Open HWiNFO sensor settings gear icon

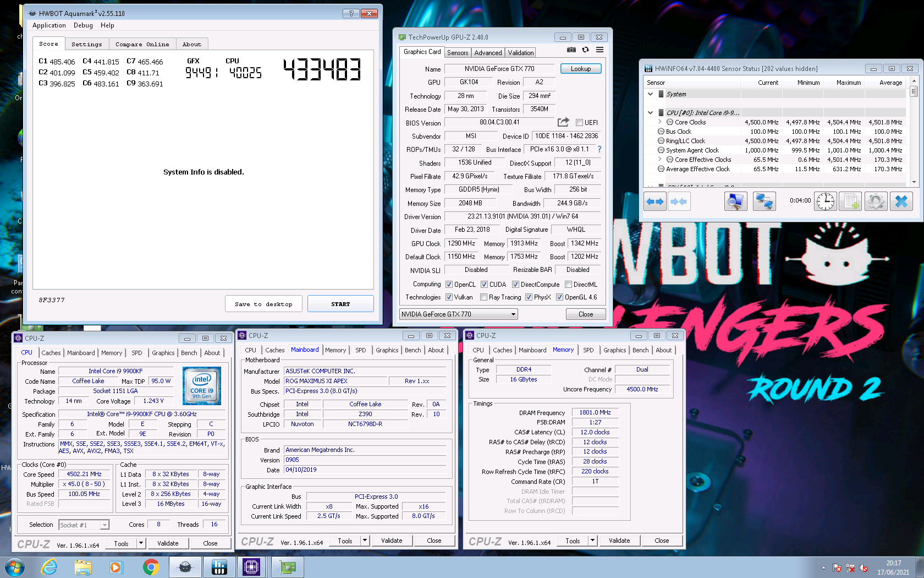click(x=876, y=201)
